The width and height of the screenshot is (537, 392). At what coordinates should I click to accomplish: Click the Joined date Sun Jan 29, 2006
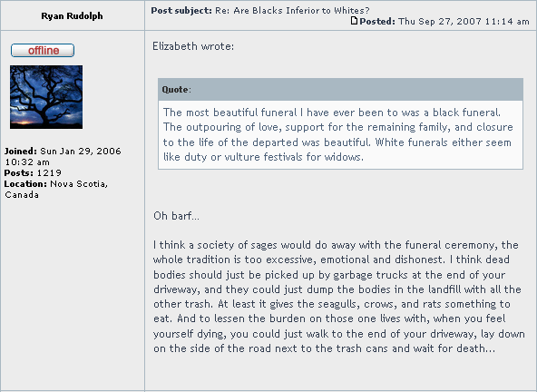[x=63, y=157]
